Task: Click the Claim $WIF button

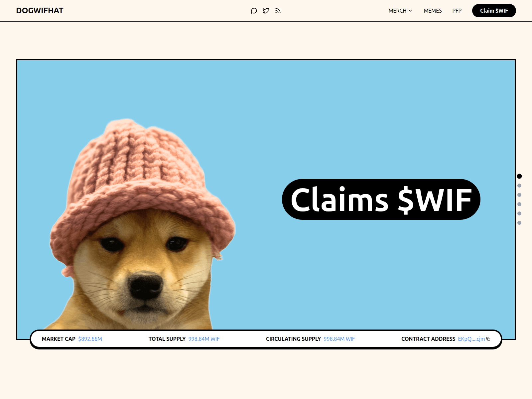Action: [494, 10]
